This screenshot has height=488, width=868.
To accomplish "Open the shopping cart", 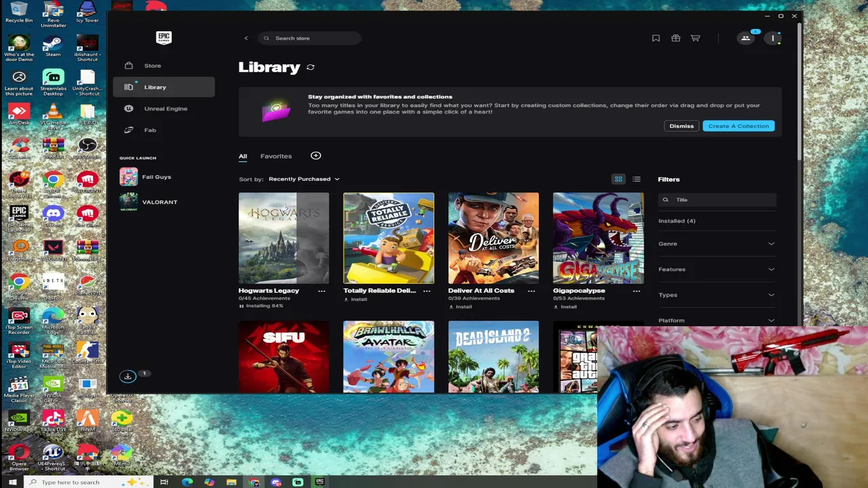I will click(695, 38).
